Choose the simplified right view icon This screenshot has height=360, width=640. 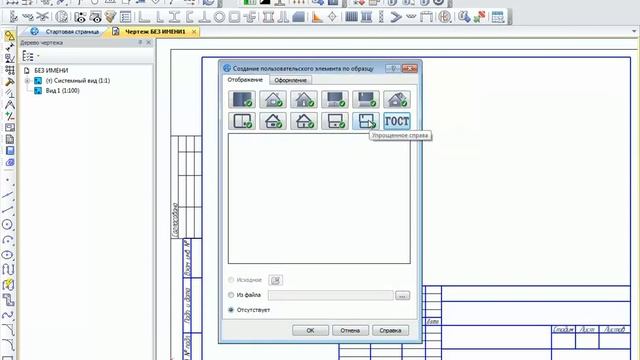tap(366, 121)
